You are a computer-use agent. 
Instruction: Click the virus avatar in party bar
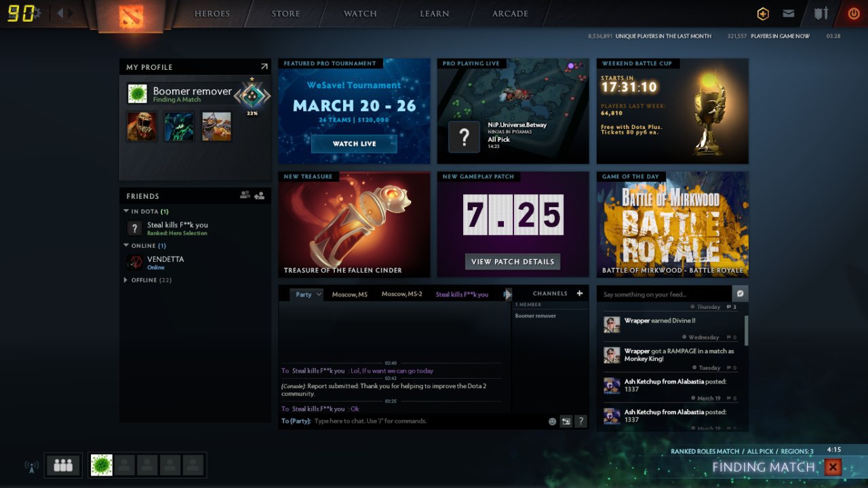click(102, 465)
